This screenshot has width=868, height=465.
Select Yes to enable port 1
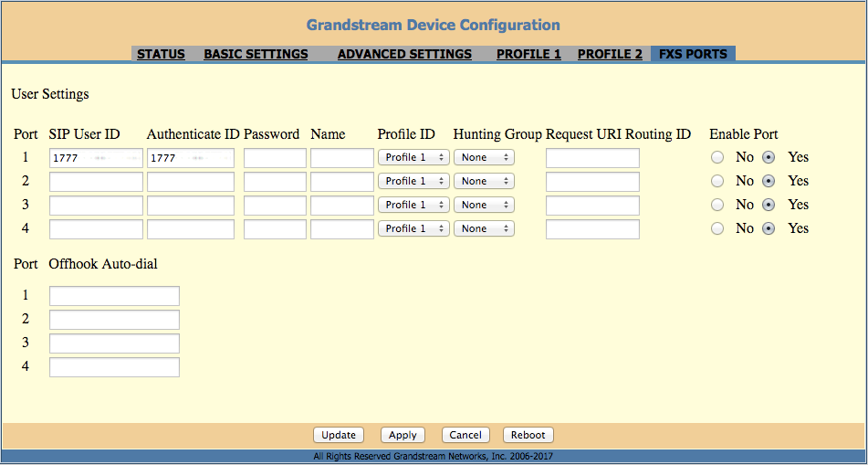[769, 158]
